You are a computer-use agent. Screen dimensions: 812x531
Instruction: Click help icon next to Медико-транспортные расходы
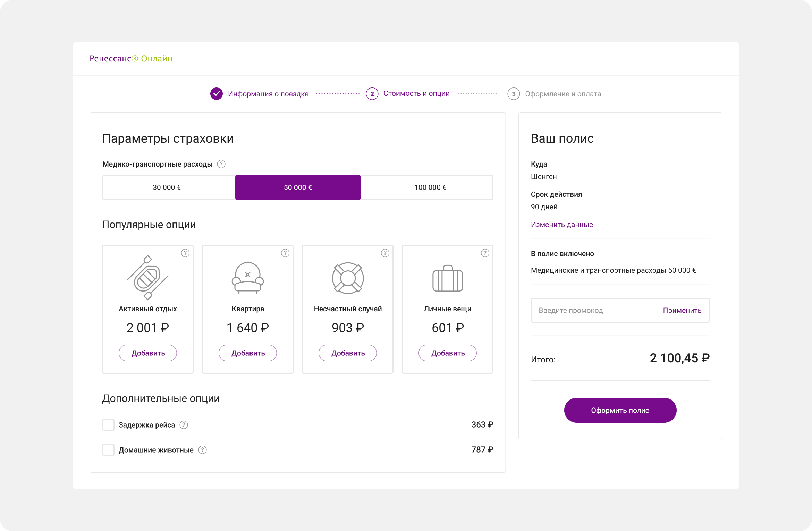pos(221,164)
